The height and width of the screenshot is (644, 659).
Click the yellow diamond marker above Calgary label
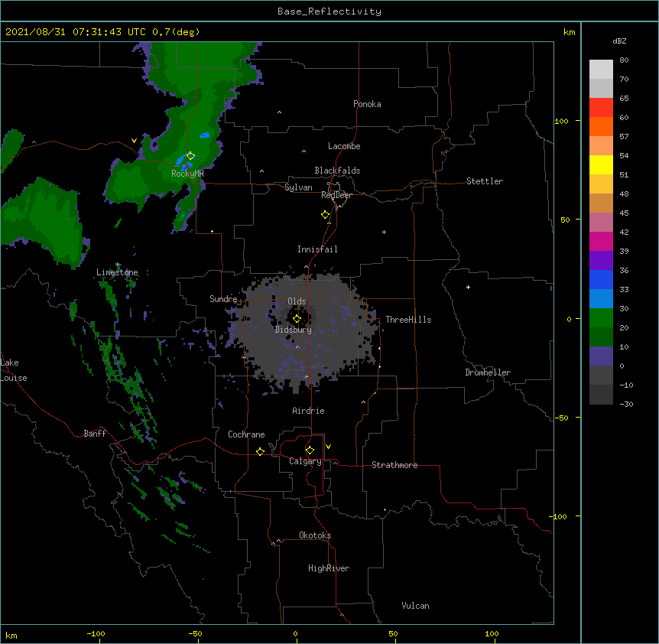(x=310, y=450)
